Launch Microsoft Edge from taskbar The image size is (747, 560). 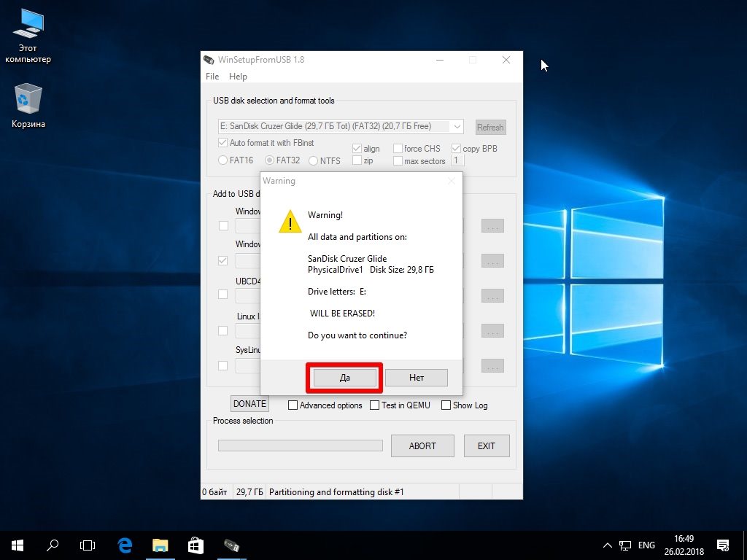tap(125, 545)
